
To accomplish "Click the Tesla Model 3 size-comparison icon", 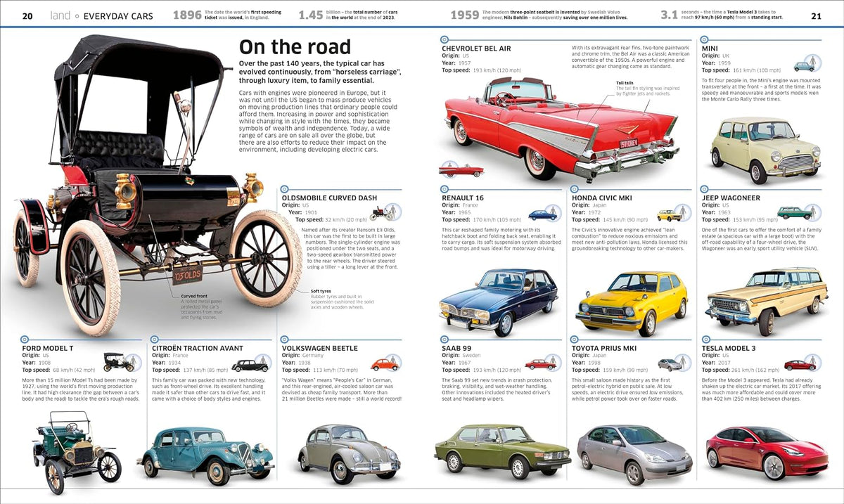I will point(802,363).
